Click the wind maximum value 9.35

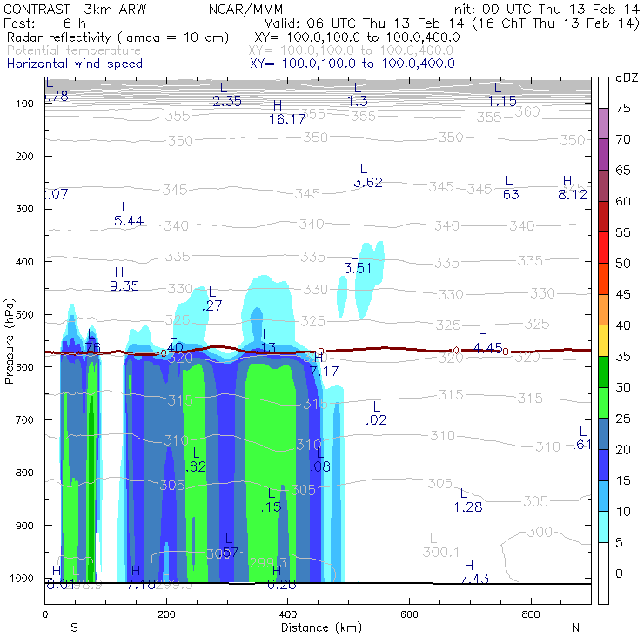(124, 285)
